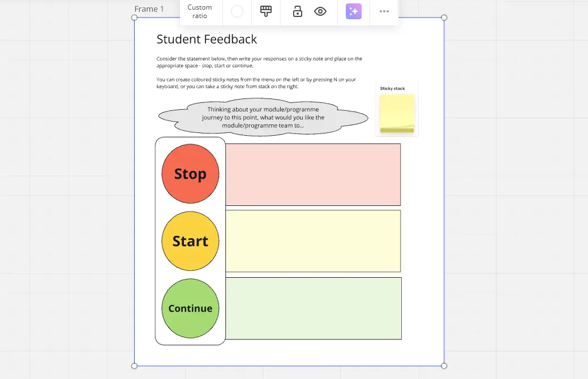Click the red Stop circle

click(x=190, y=174)
